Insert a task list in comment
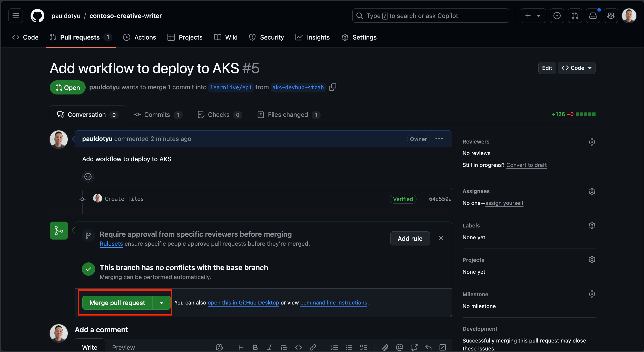The width and height of the screenshot is (644, 352). point(363,347)
